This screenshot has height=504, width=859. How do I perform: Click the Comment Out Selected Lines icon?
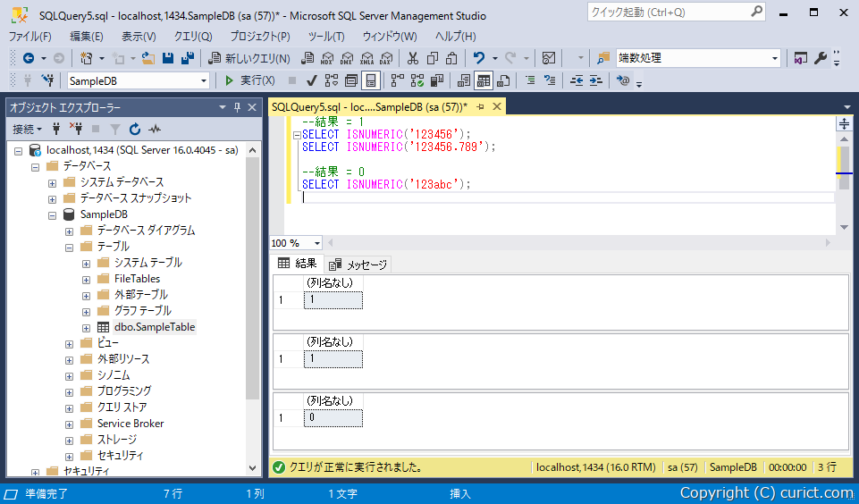530,81
